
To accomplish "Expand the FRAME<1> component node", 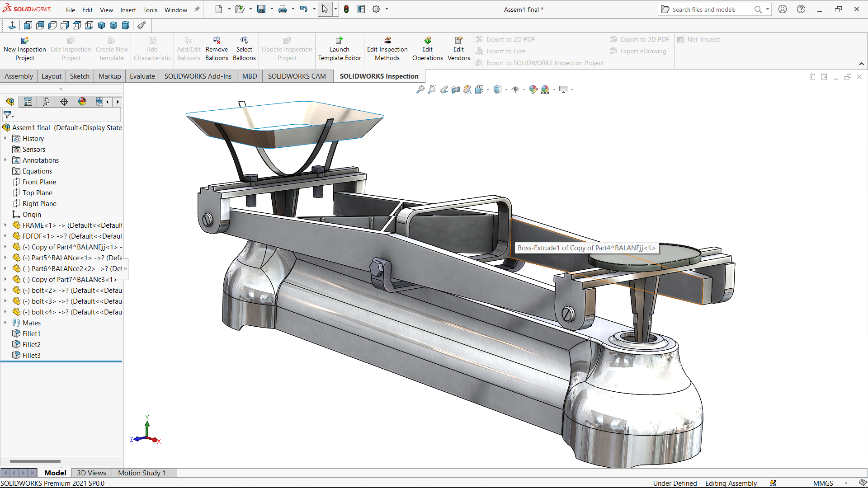I will point(5,225).
